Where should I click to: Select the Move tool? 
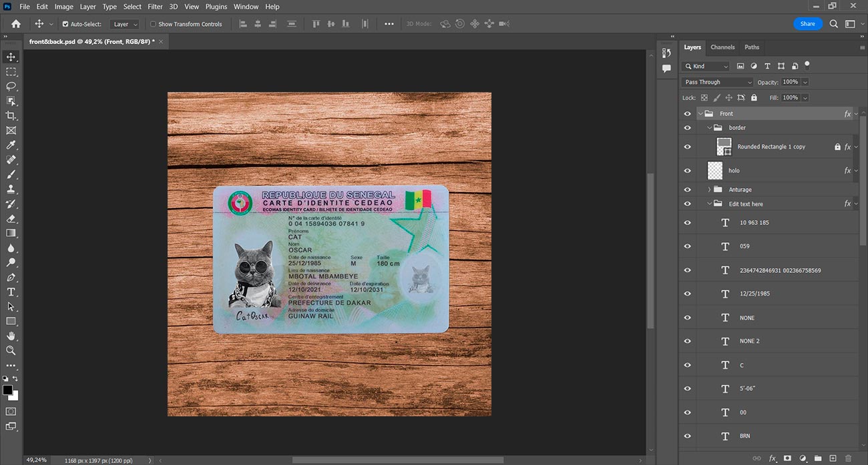click(x=11, y=57)
